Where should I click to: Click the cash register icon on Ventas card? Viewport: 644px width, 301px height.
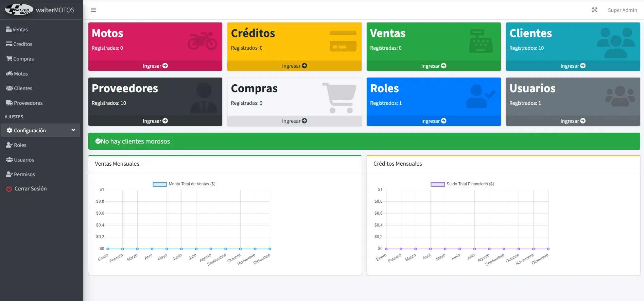[x=481, y=41]
